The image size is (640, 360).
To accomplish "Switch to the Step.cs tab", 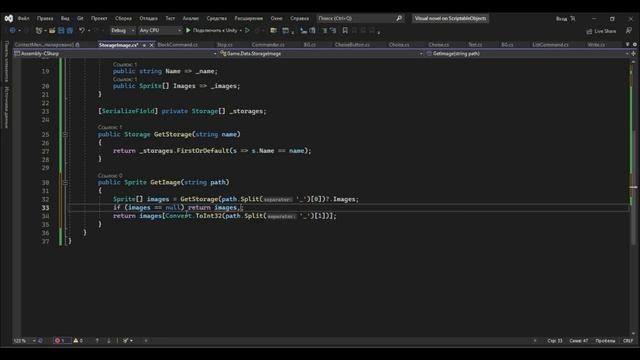I will [224, 44].
